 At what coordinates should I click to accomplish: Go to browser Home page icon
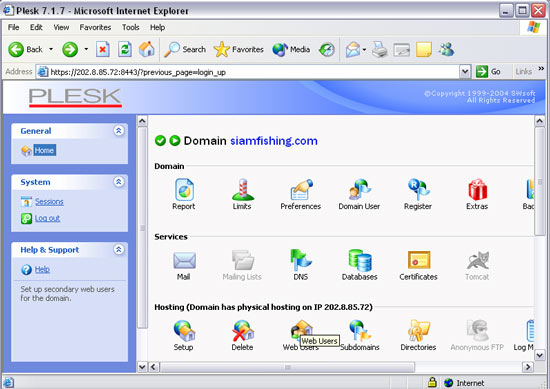[x=147, y=49]
